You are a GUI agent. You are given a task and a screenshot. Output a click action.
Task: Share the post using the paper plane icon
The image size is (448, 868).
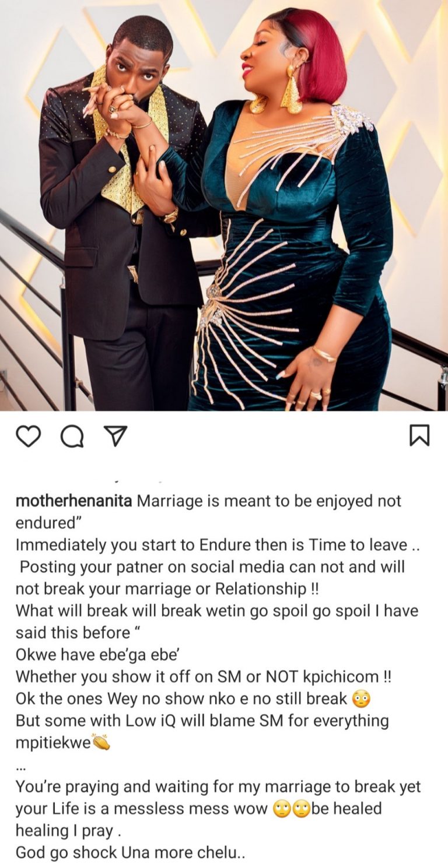pyautogui.click(x=115, y=436)
